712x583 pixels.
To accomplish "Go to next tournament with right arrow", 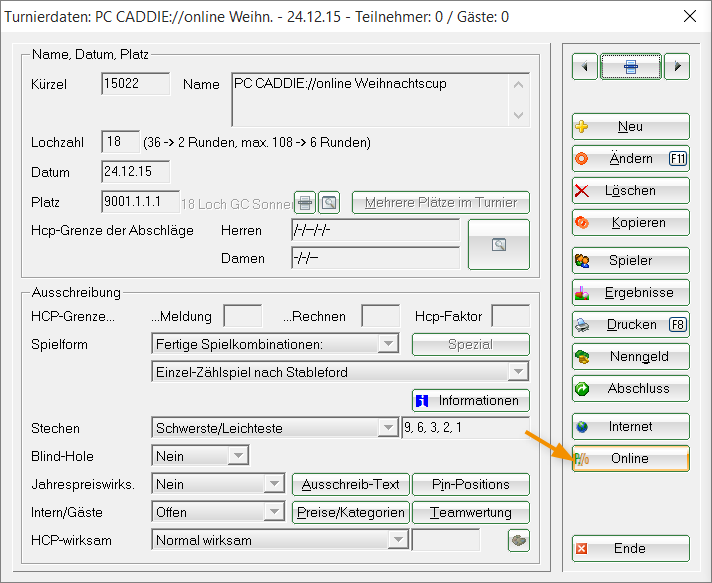I will pos(677,66).
